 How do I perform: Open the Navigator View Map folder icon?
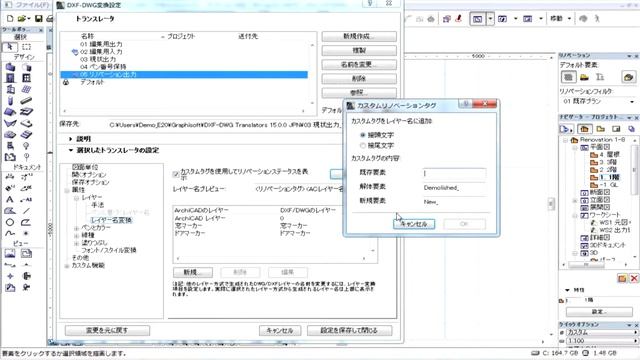point(600,129)
